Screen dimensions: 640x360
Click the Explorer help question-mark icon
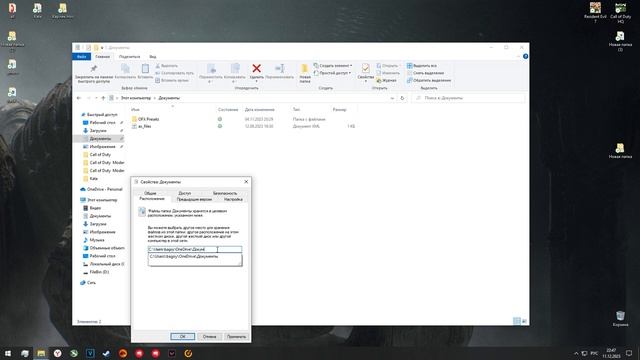point(525,56)
